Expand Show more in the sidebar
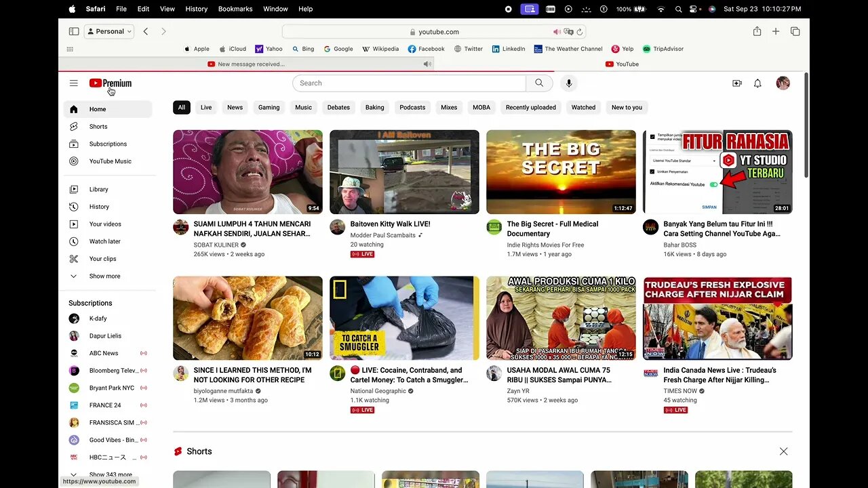The image size is (868, 488). [x=108, y=277]
